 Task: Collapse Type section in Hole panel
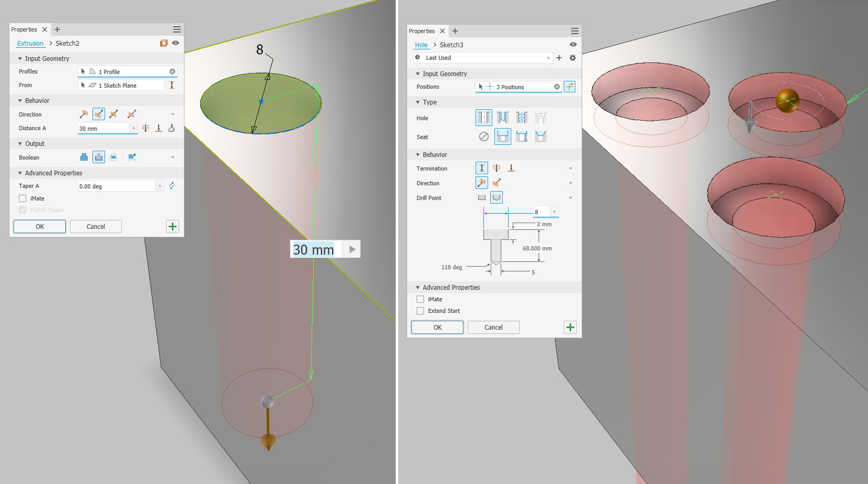418,102
